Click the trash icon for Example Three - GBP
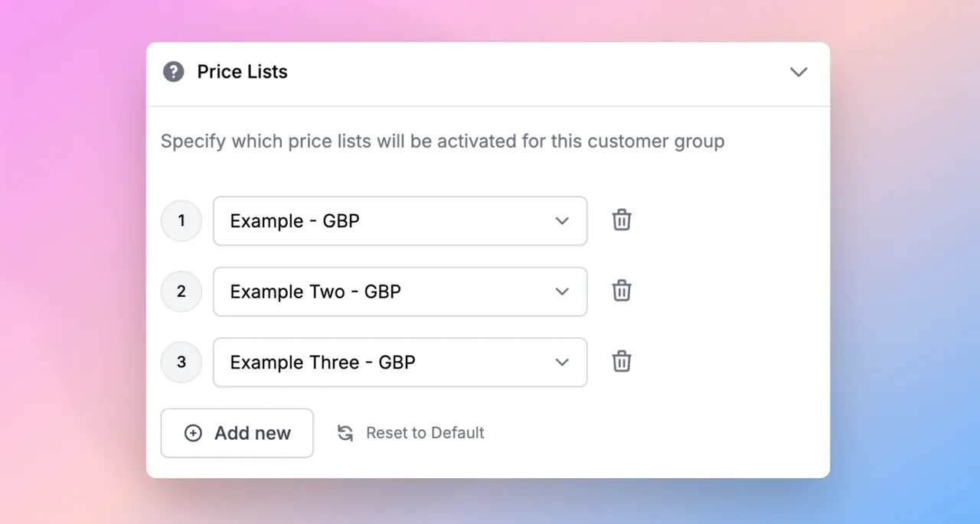The width and height of the screenshot is (980, 524). (x=621, y=362)
